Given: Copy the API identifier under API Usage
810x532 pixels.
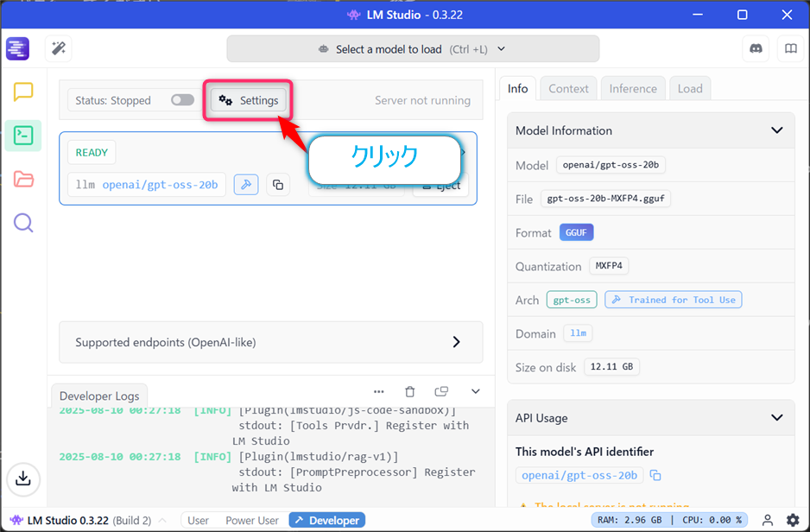Looking at the screenshot, I should click(655, 475).
